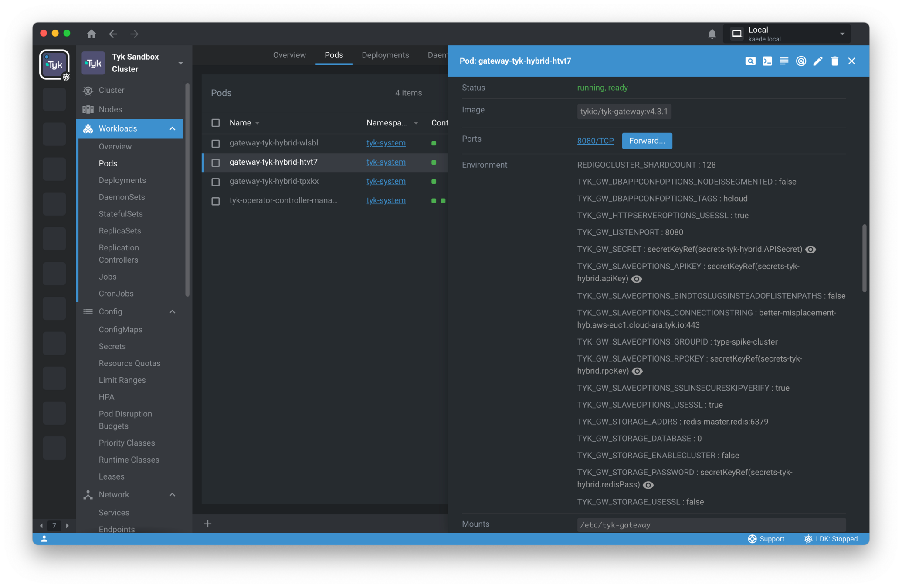Click the back navigation arrow
The width and height of the screenshot is (902, 588).
(113, 34)
